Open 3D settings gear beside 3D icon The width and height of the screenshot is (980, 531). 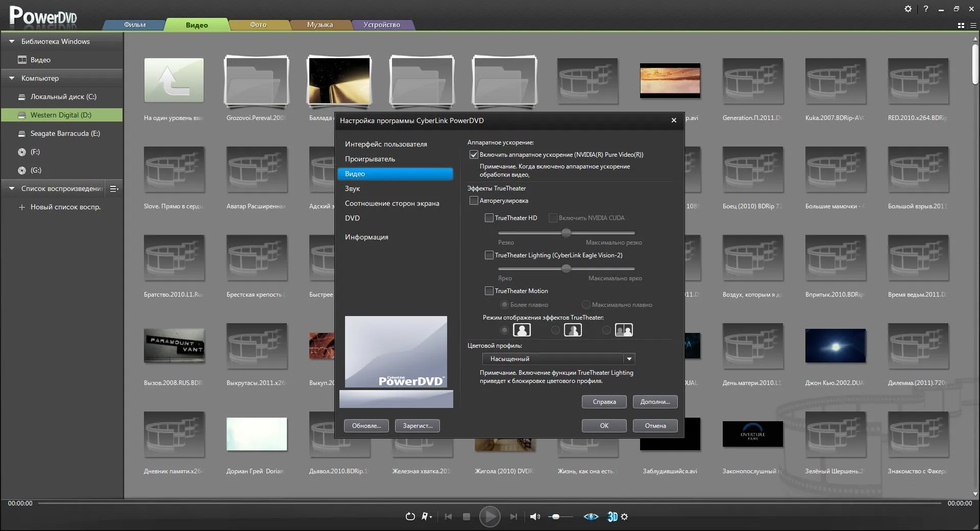point(624,517)
